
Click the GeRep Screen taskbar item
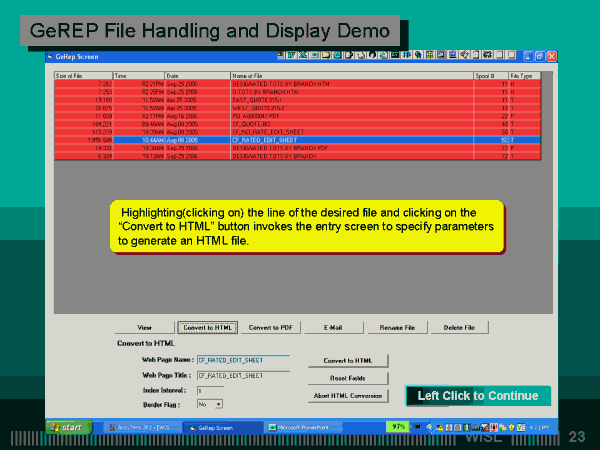pos(221,426)
